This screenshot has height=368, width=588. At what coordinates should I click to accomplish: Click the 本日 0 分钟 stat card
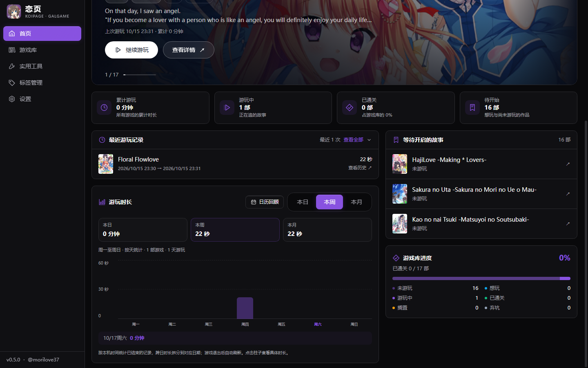pyautogui.click(x=143, y=230)
